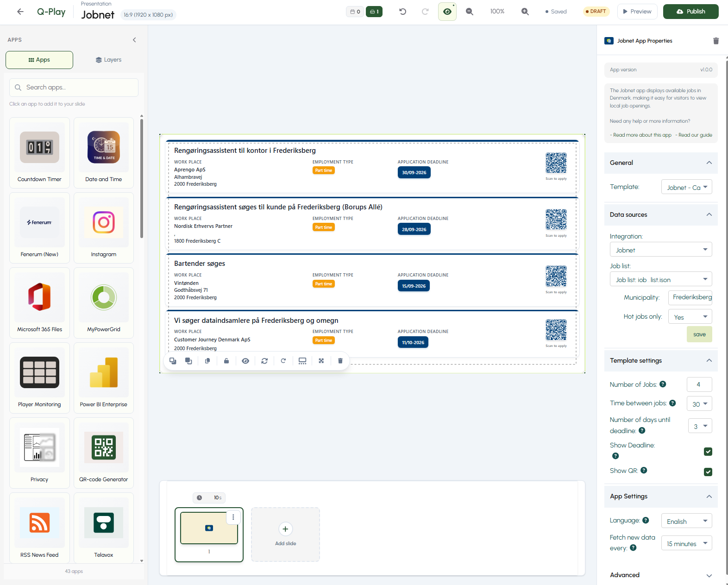
Task: Collapse the Apps panel with the chevron
Action: pyautogui.click(x=134, y=40)
